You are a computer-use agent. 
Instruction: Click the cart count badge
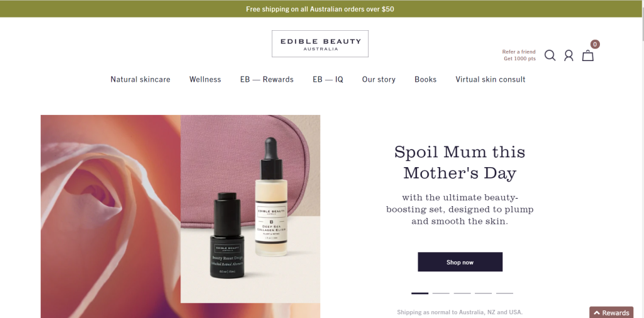[595, 45]
